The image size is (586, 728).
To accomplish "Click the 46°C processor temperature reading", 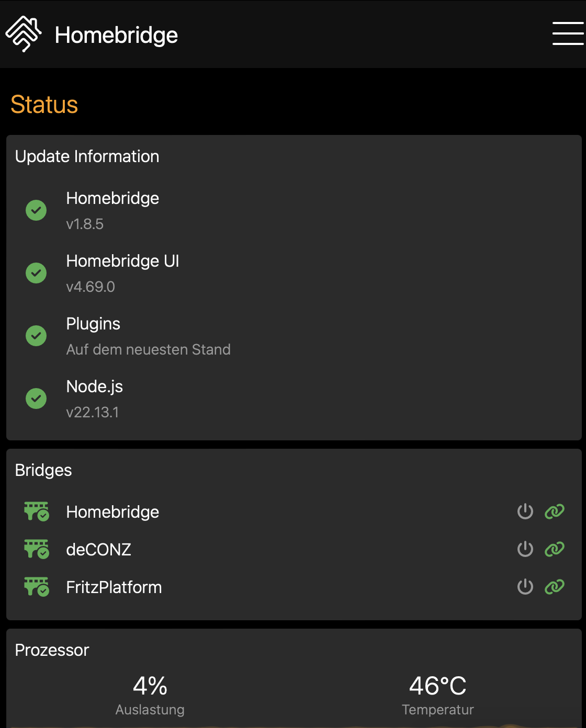I will click(437, 686).
